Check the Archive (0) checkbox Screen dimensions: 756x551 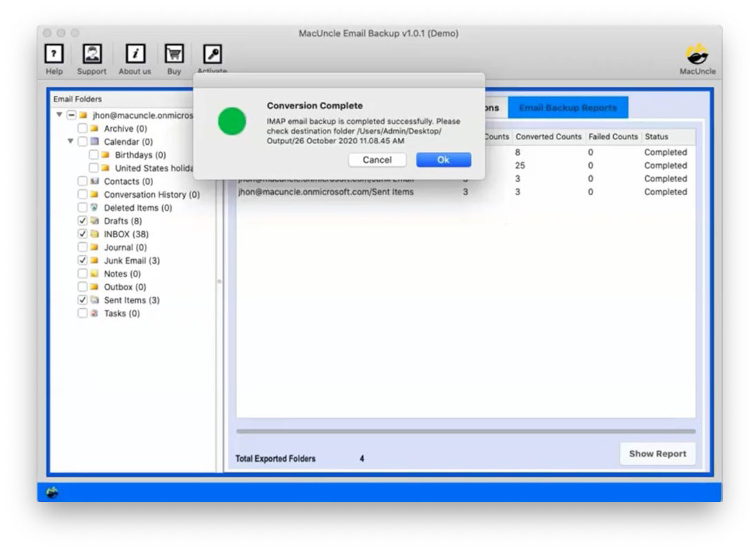tap(83, 128)
